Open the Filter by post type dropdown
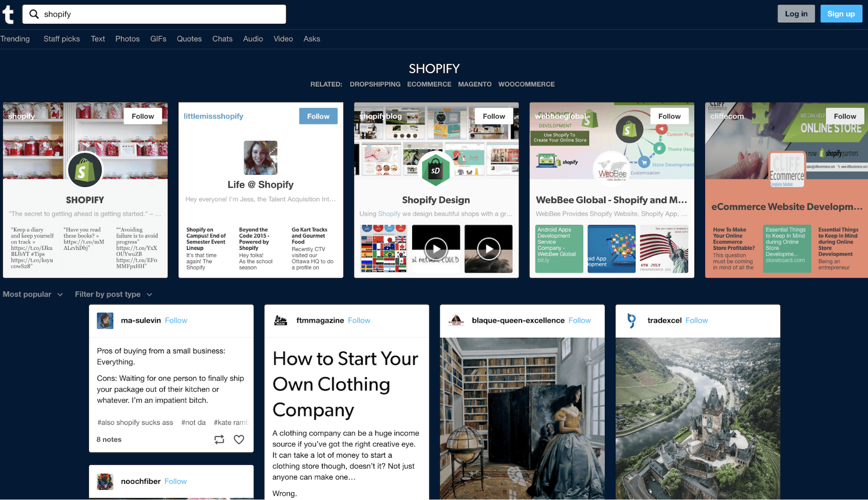 coord(113,294)
